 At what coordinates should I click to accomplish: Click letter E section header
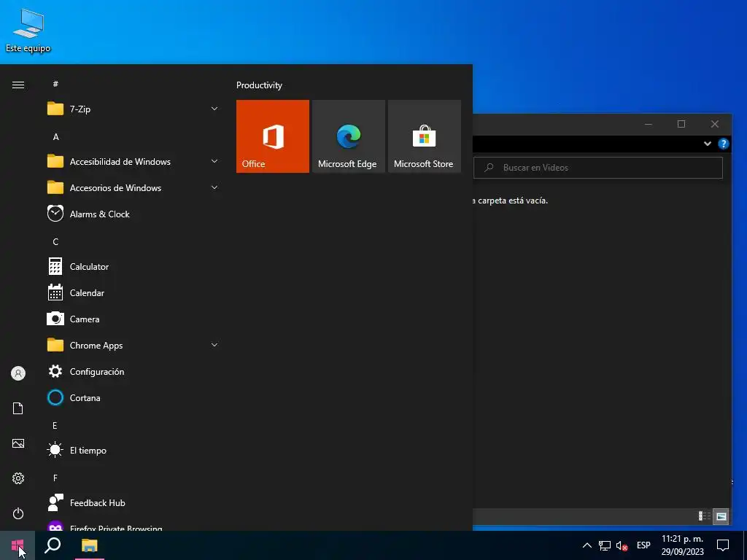(55, 425)
